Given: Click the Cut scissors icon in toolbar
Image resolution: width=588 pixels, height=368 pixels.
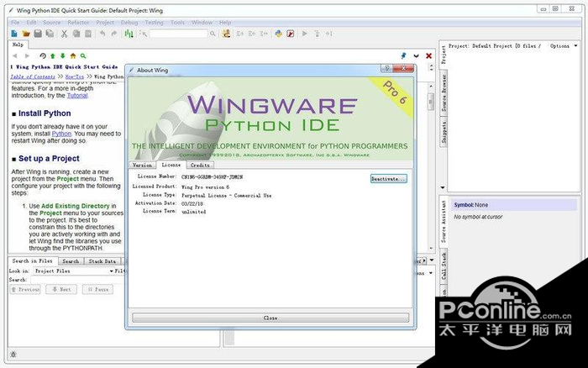Looking at the screenshot, I should tap(64, 34).
